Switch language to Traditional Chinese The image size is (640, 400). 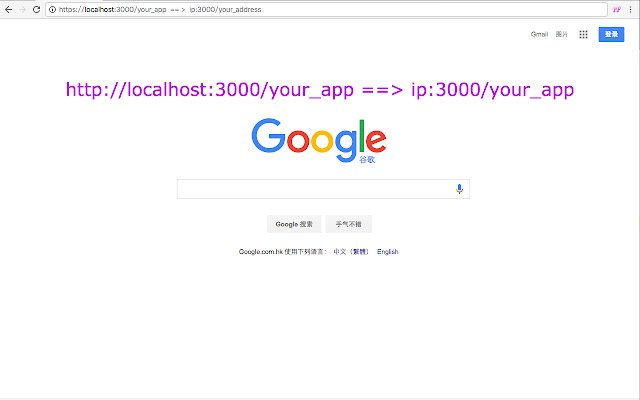coord(351,252)
